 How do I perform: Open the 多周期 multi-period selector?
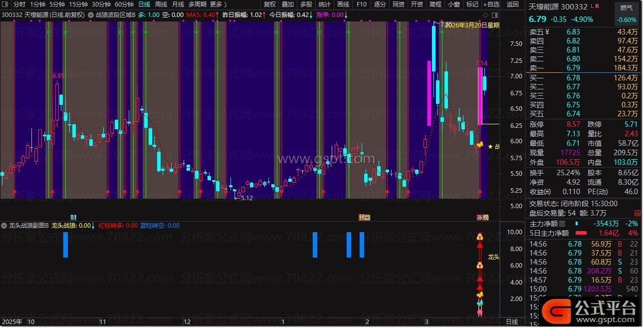[x=197, y=4]
